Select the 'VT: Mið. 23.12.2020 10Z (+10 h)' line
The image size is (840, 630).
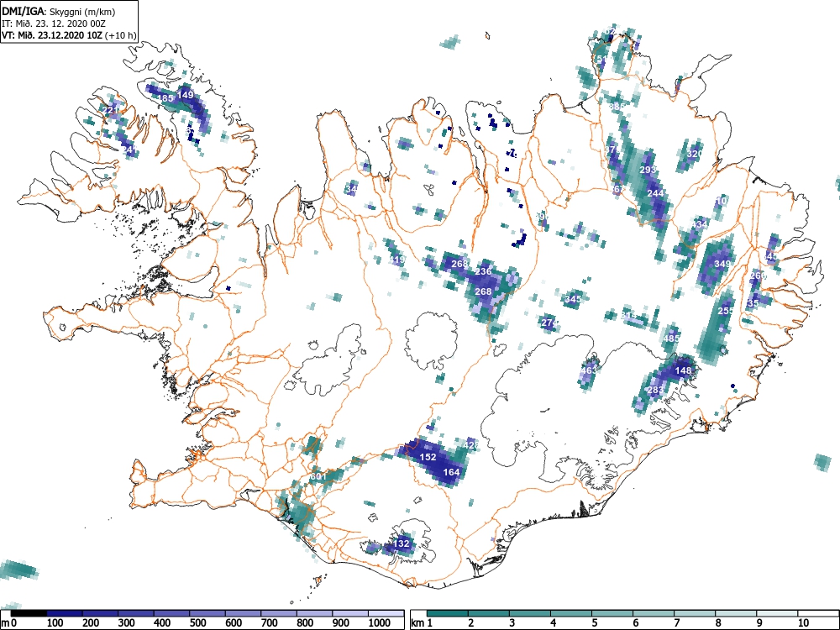point(69,35)
